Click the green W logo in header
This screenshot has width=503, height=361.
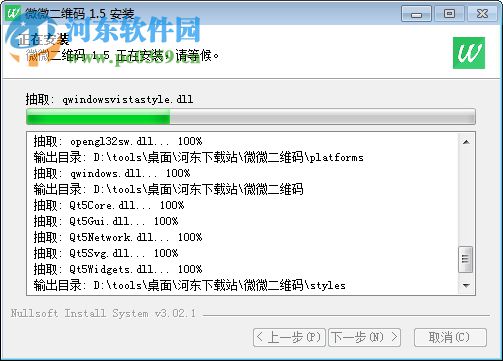469,53
